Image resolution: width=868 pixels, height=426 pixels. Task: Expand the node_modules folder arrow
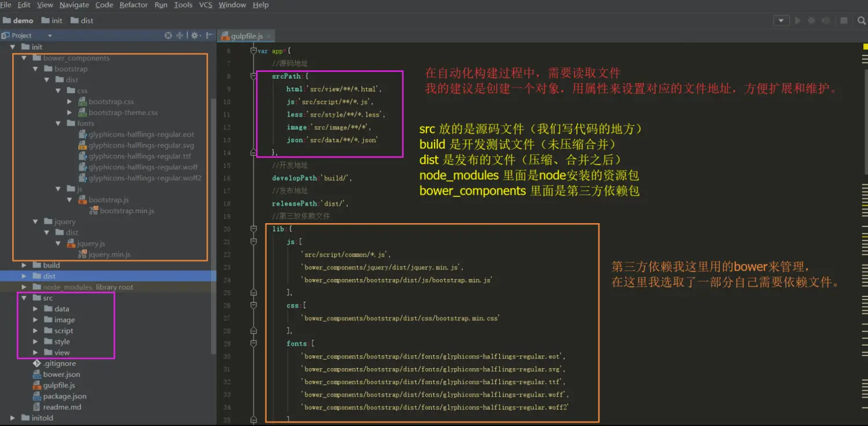click(x=24, y=287)
